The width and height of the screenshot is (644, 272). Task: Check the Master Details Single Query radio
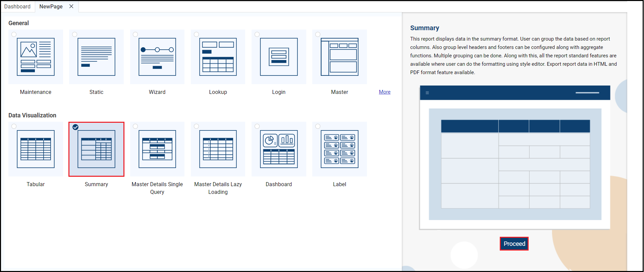[135, 126]
